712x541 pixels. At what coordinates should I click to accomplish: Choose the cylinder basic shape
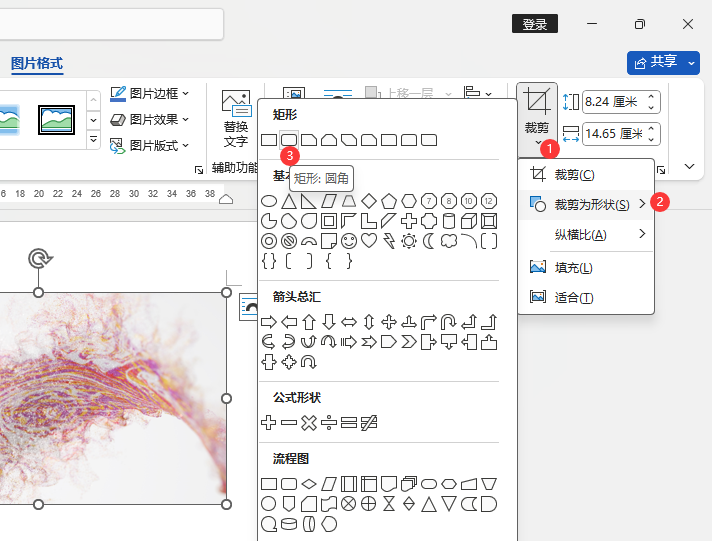pos(449,221)
